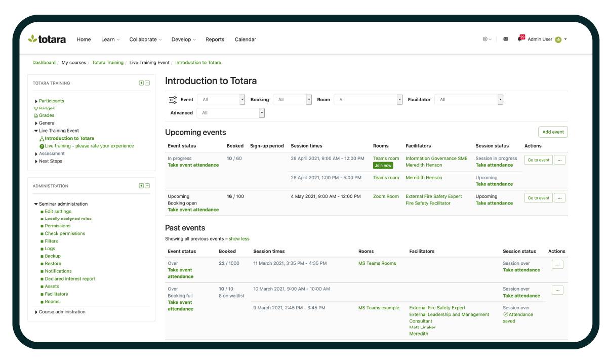
Task: Click the '8 on waitlist' text
Action: click(x=231, y=296)
